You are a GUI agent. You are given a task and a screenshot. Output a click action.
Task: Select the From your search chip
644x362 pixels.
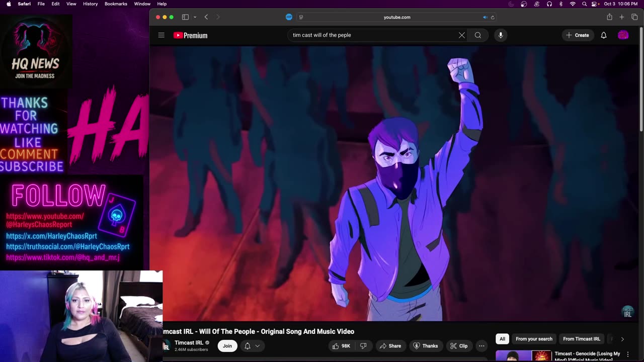(x=534, y=339)
